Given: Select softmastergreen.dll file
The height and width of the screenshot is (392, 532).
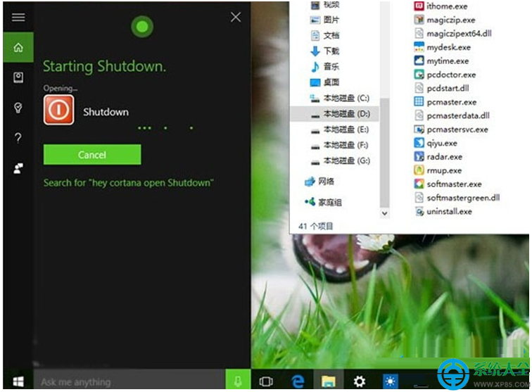Looking at the screenshot, I should click(x=457, y=198).
